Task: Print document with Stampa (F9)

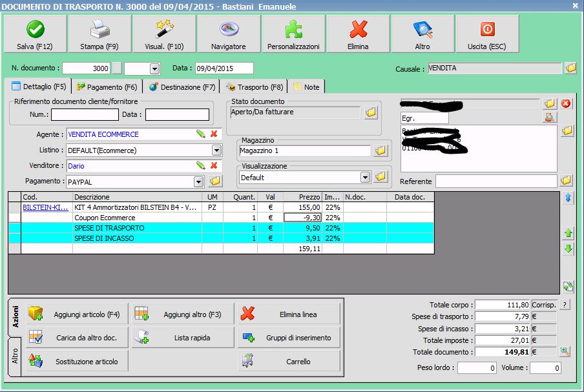Action: coord(99,34)
